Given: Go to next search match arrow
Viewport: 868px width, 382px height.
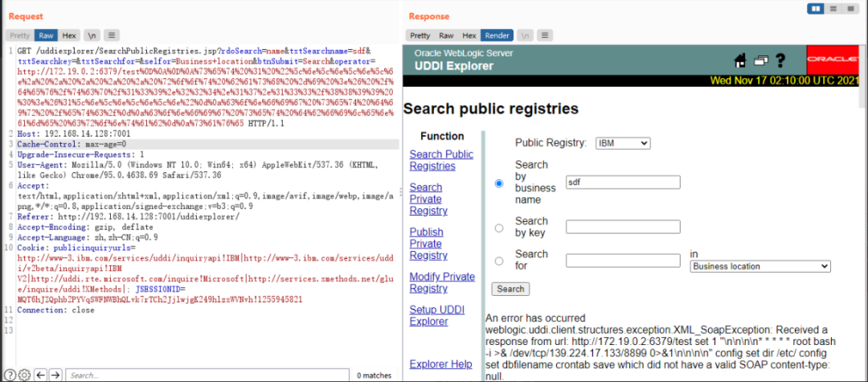Looking at the screenshot, I should (55, 375).
